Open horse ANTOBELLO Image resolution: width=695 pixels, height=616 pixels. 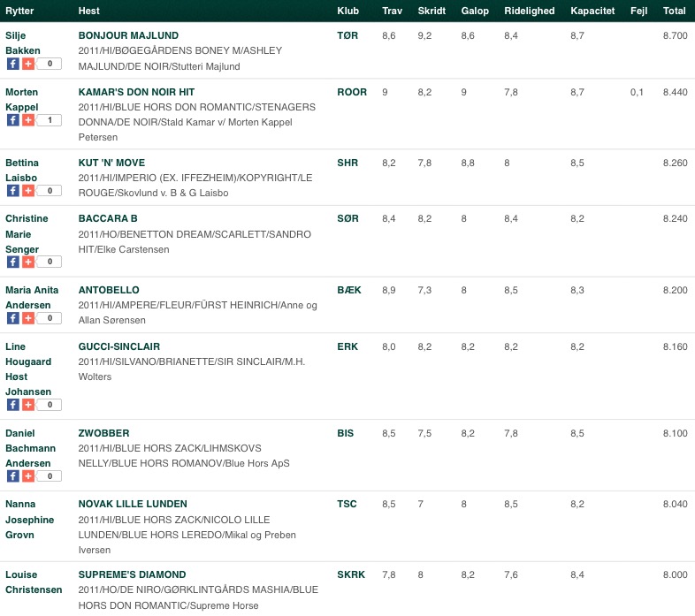pyautogui.click(x=109, y=290)
